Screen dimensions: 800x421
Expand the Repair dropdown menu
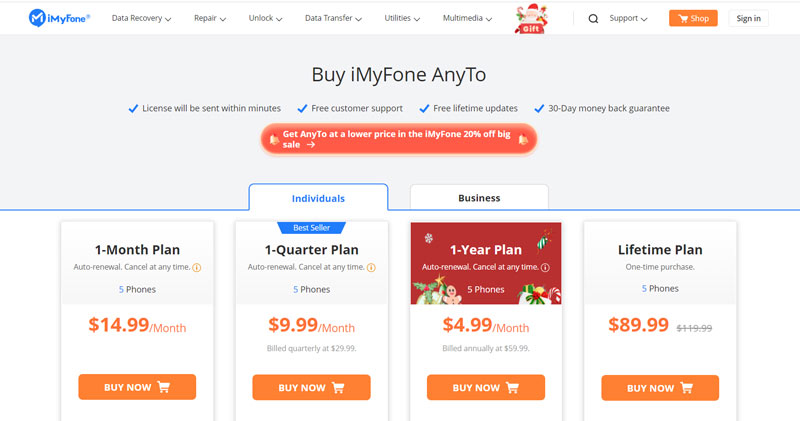(209, 18)
